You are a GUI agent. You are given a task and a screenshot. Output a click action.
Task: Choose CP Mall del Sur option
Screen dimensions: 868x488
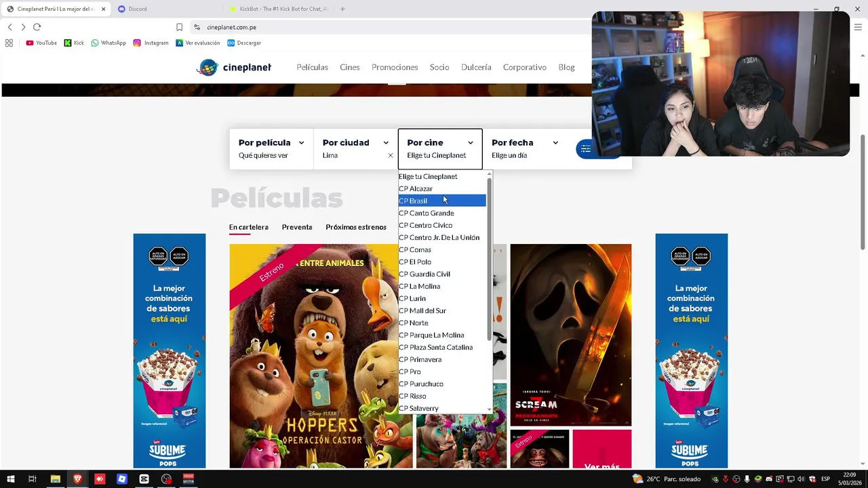[x=442, y=310]
